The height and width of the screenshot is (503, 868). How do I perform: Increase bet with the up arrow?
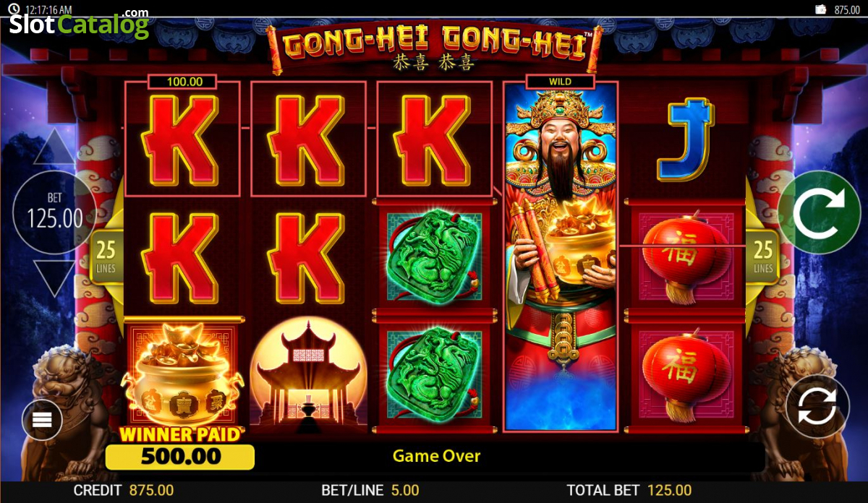(x=54, y=147)
